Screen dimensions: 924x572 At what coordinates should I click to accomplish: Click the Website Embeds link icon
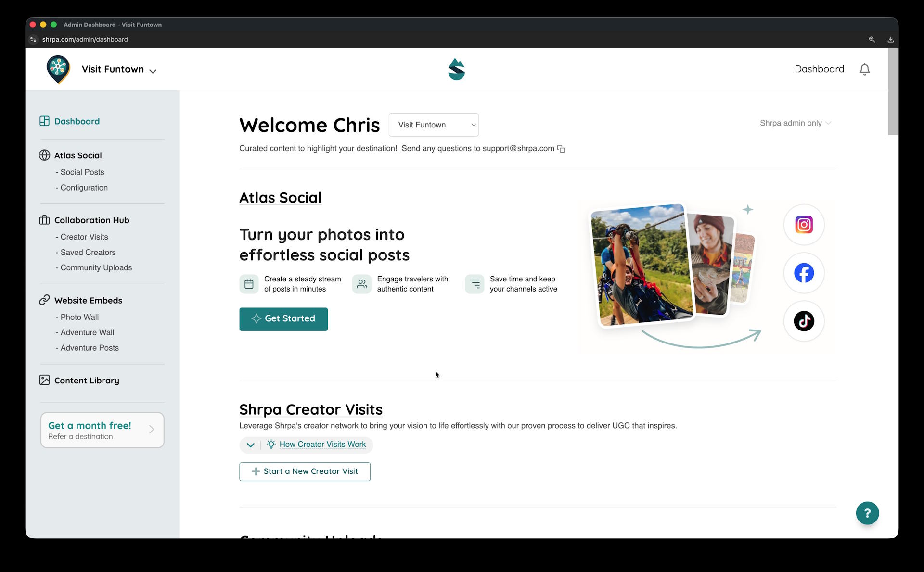point(44,300)
